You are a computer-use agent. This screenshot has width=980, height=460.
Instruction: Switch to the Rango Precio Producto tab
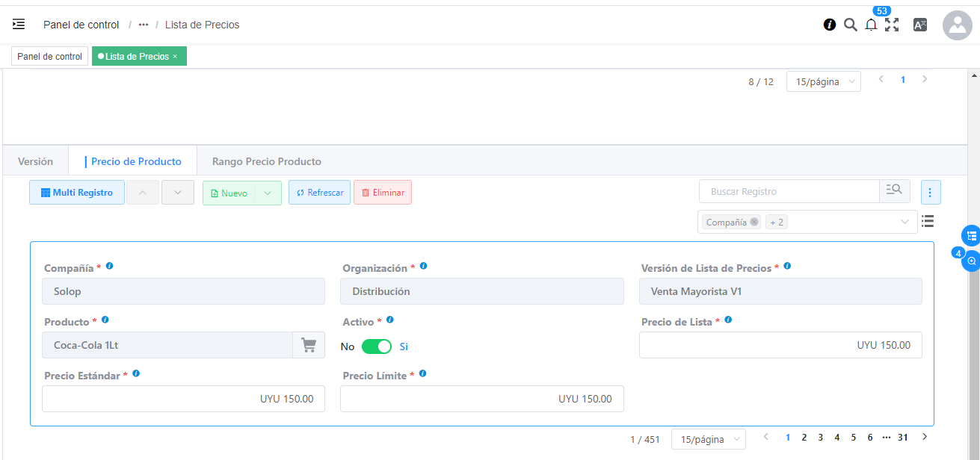[266, 161]
